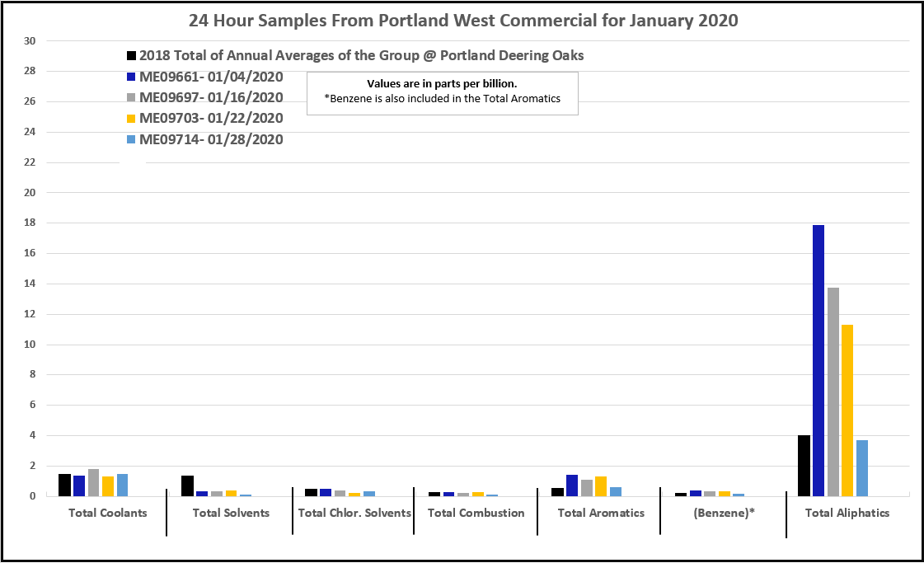This screenshot has width=924, height=563.
Task: Select the dark blue ME09661 legend swatch
Action: [x=131, y=77]
